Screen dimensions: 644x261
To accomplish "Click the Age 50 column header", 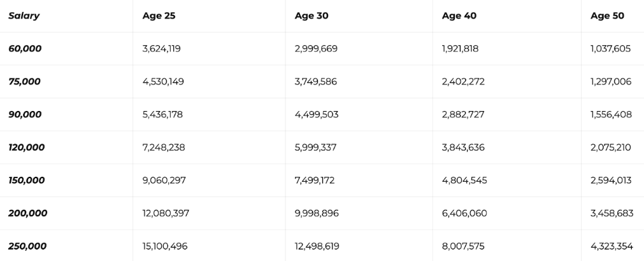I will [x=607, y=16].
